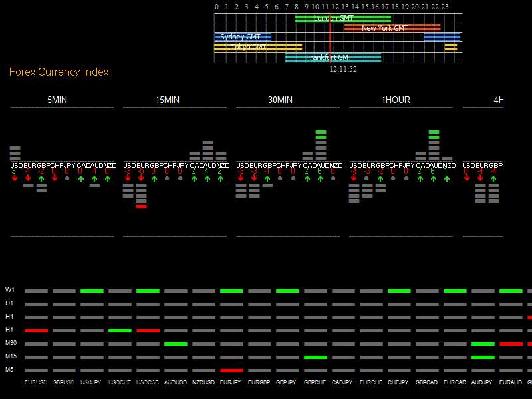532x399 pixels.
Task: Click the red -5 value under EUR in 15MIN
Action: click(x=141, y=172)
